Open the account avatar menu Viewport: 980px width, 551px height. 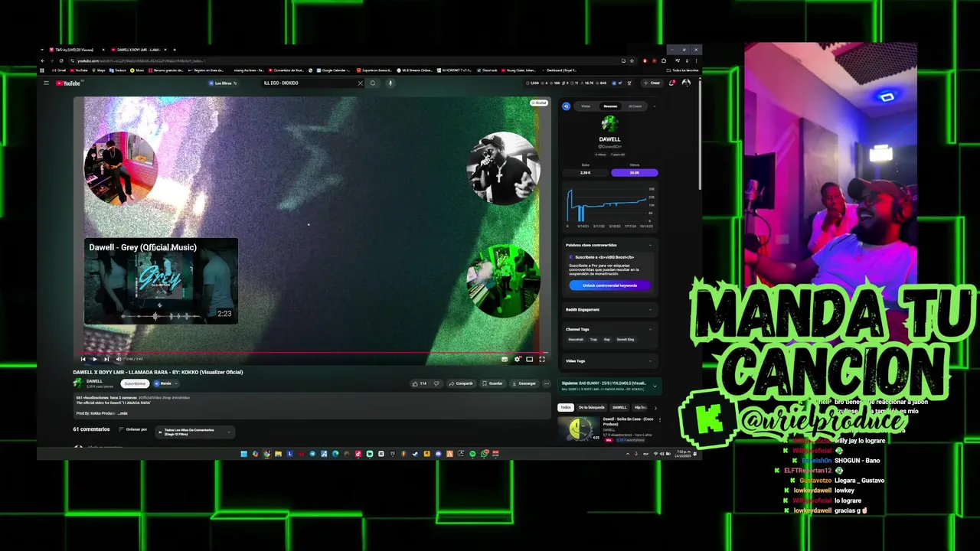686,83
